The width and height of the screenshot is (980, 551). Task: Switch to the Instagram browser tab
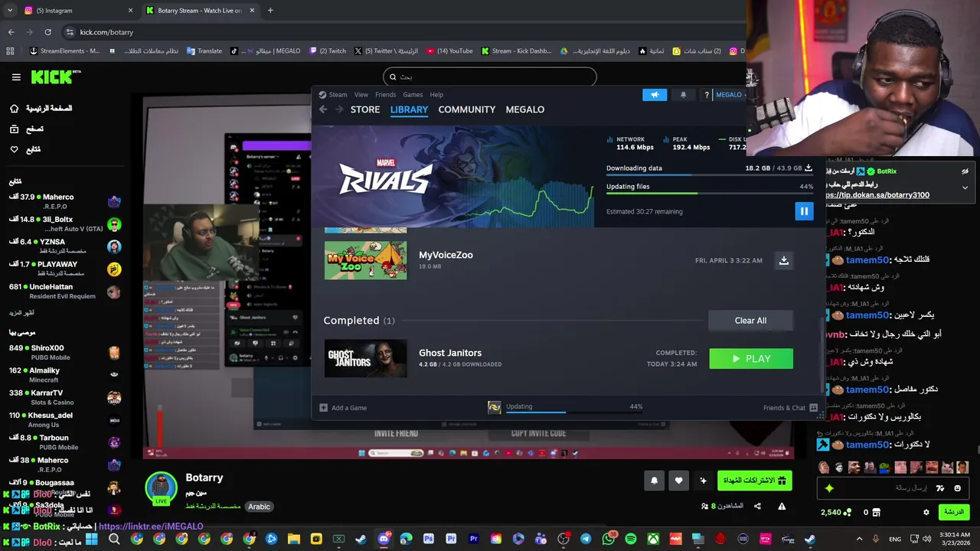point(79,11)
